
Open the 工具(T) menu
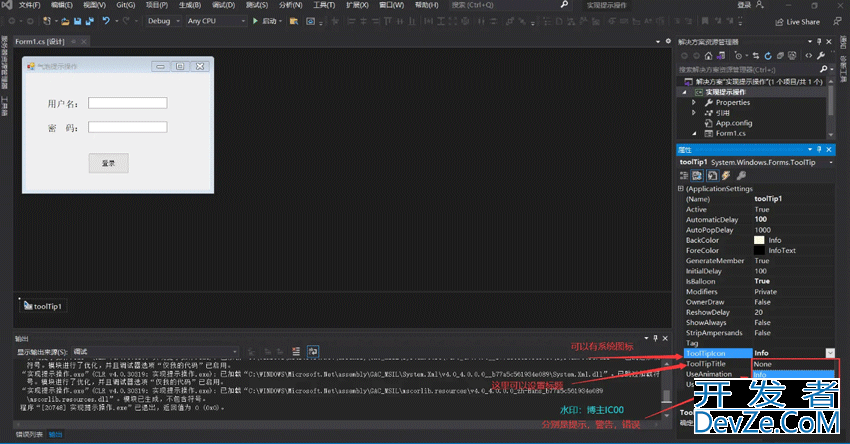tap(324, 5)
